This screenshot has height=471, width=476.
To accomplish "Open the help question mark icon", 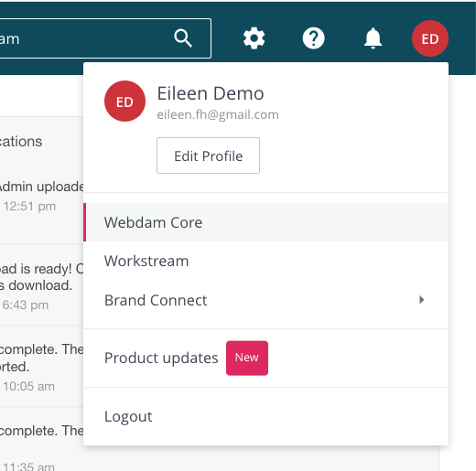I will (313, 38).
